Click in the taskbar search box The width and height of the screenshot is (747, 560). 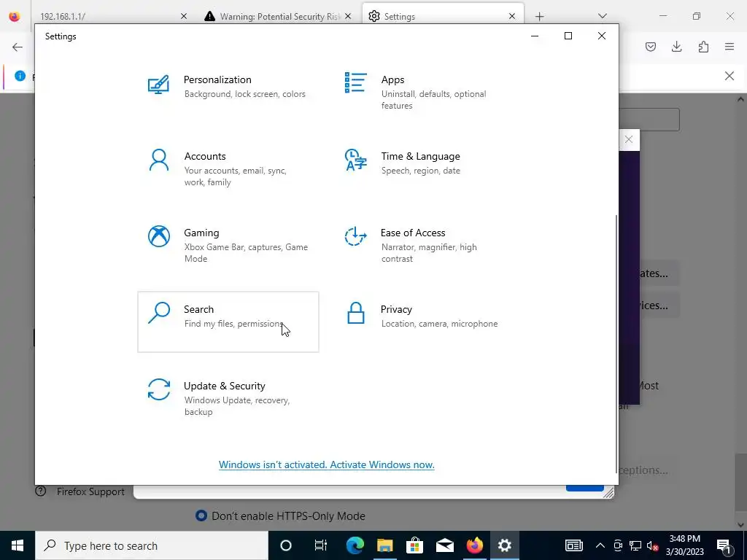(x=152, y=545)
